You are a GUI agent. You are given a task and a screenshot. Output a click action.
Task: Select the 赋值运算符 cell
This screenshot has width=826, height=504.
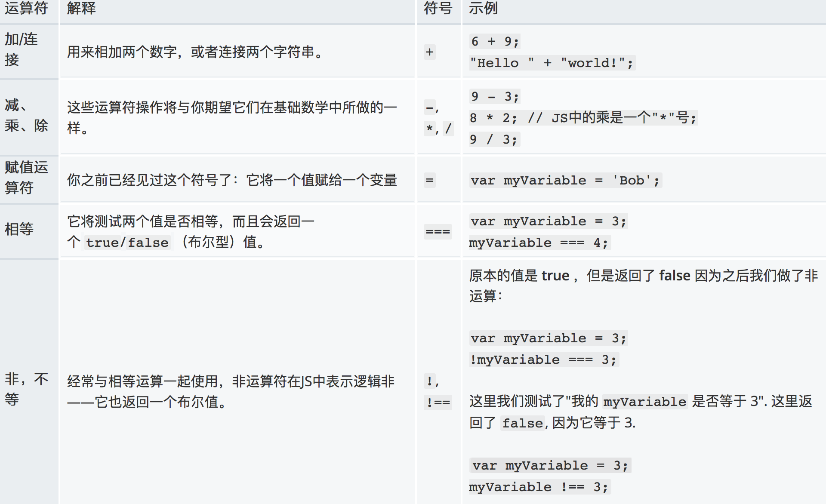[x=29, y=179]
